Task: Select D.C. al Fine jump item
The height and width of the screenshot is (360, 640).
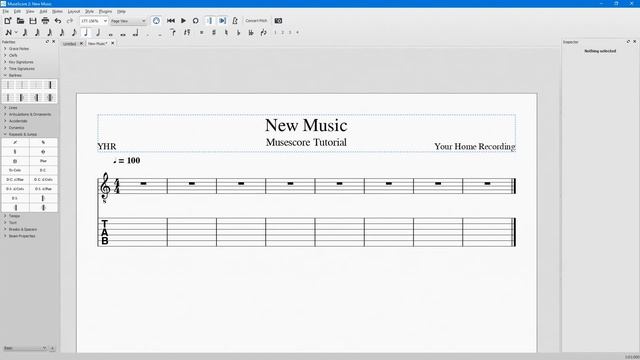Action: tap(15, 180)
